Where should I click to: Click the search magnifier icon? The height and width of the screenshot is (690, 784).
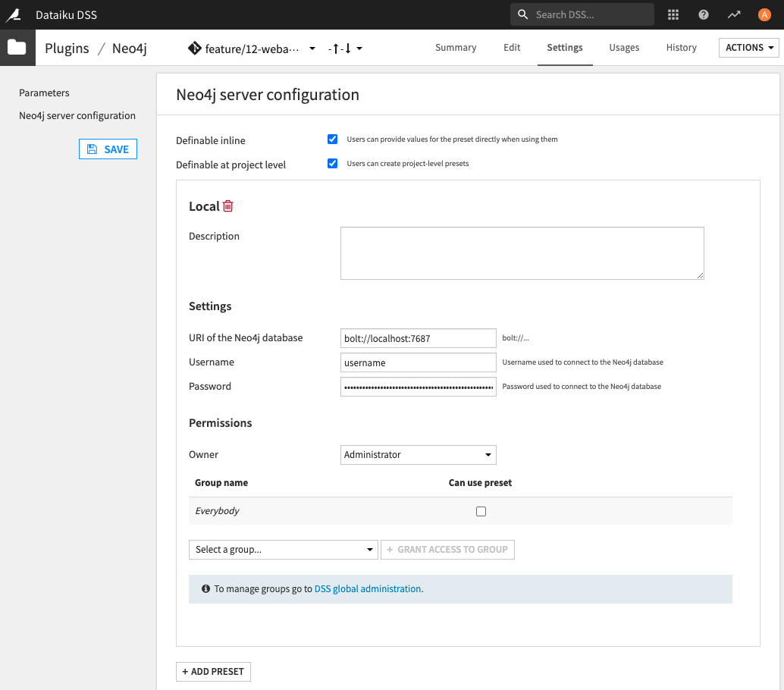pyautogui.click(x=522, y=14)
